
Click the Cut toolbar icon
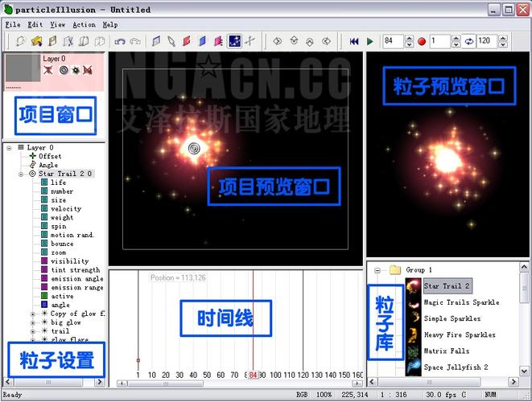pyautogui.click(x=68, y=41)
